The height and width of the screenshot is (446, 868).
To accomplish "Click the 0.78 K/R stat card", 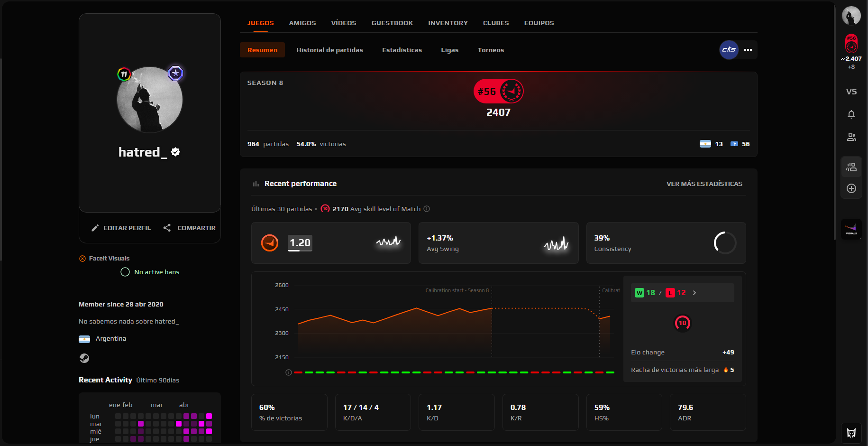I will (x=540, y=412).
